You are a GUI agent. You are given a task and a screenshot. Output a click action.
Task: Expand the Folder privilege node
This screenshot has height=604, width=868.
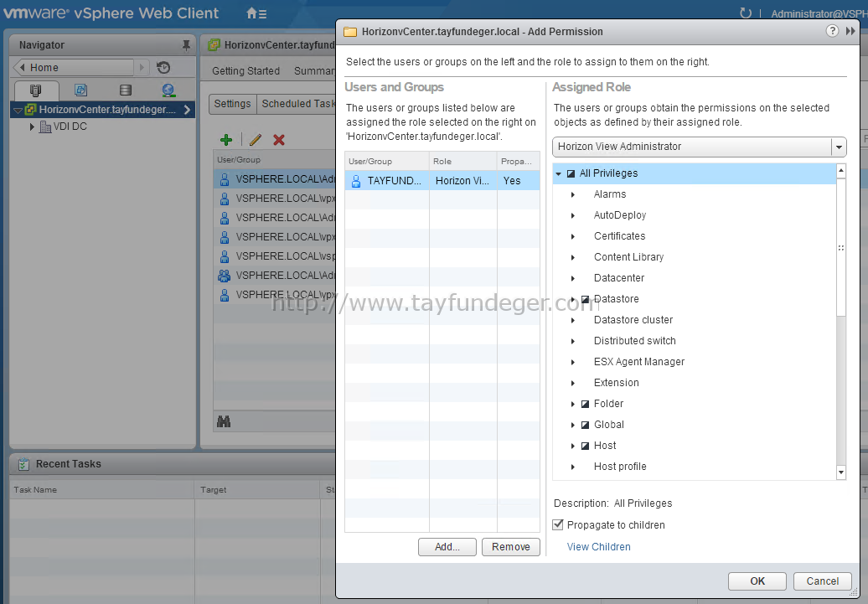pyautogui.click(x=573, y=404)
